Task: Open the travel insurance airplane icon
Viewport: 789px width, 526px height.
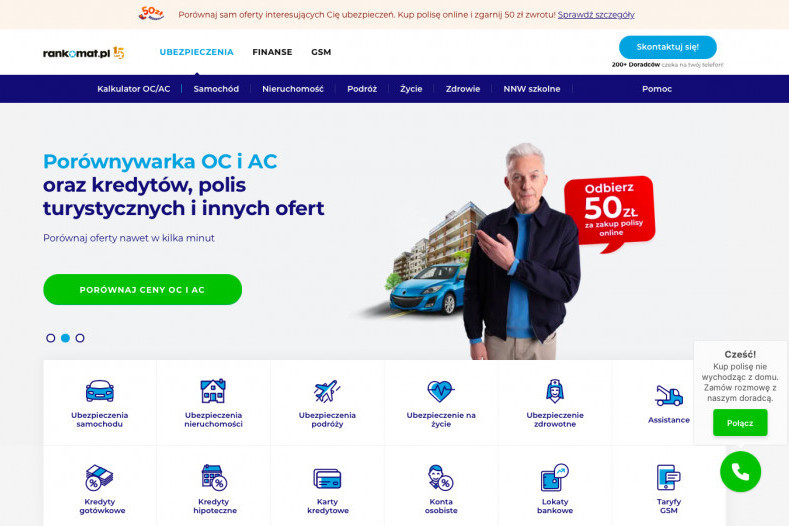Action: (327, 391)
